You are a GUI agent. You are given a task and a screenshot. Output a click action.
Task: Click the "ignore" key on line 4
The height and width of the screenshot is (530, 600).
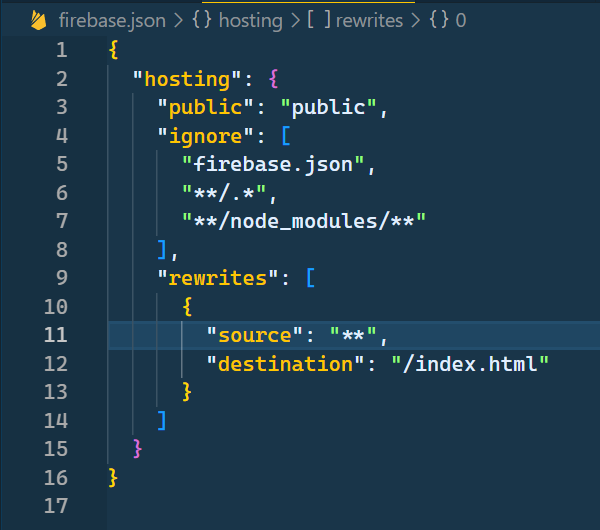[206, 137]
